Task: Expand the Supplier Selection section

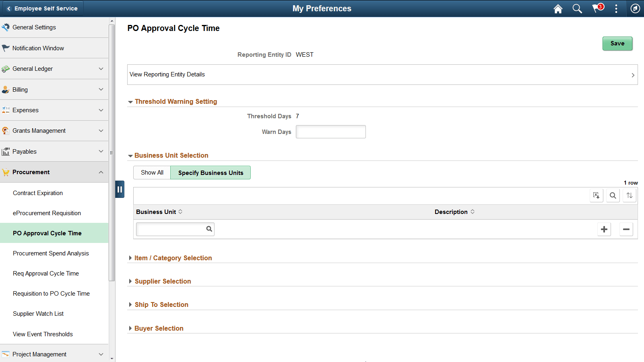Action: (163, 281)
